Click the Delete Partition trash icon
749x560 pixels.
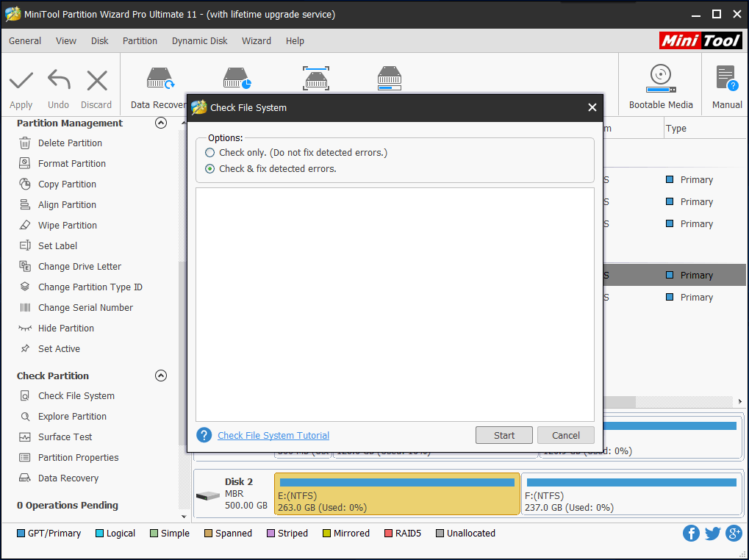coord(25,143)
